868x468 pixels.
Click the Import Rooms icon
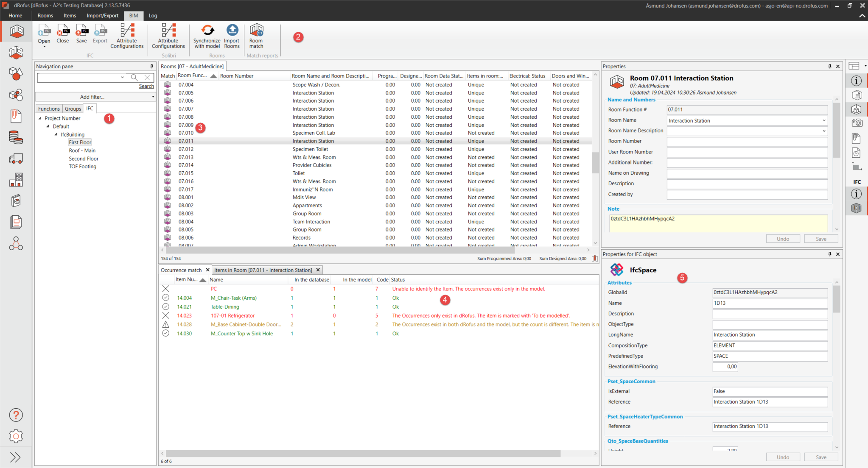point(232,31)
